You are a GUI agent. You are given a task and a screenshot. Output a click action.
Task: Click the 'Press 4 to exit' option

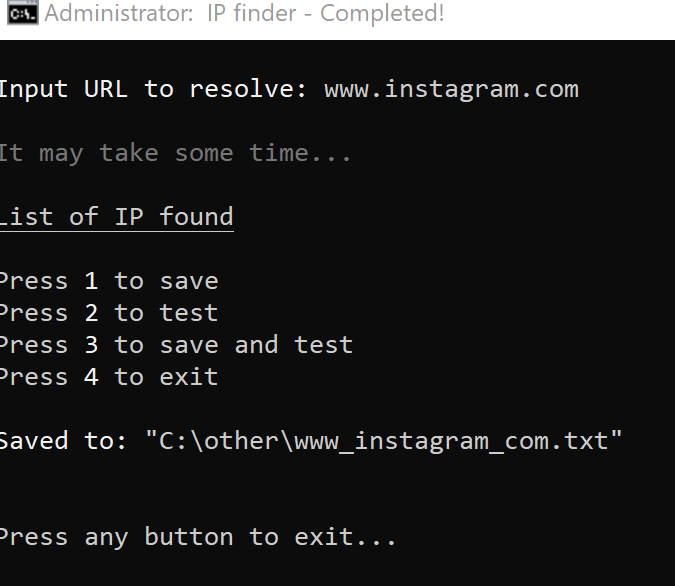click(109, 377)
